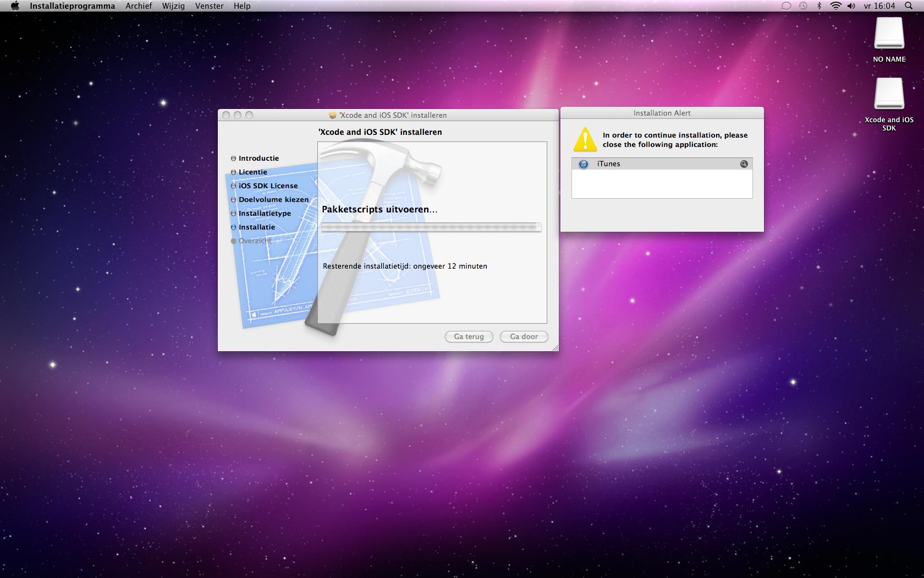Viewport: 924px width, 578px height.
Task: Open the Wijzig menu
Action: click(173, 6)
